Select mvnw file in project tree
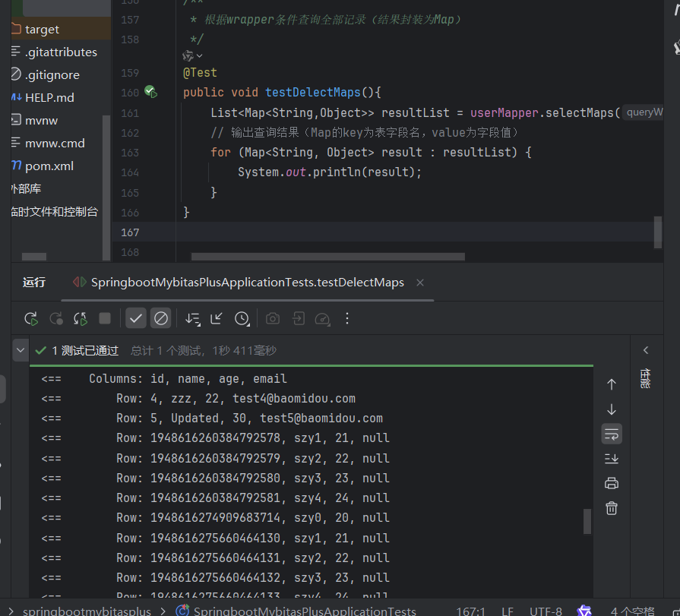 (x=41, y=121)
